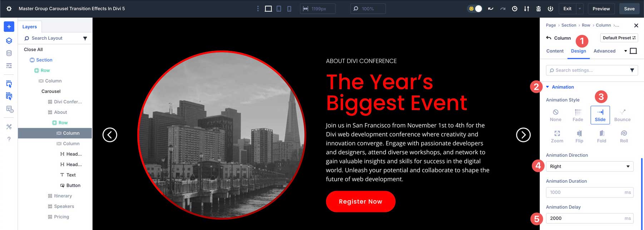This screenshot has width=644, height=230.
Task: Click the Animation Delay input field
Action: click(x=590, y=218)
